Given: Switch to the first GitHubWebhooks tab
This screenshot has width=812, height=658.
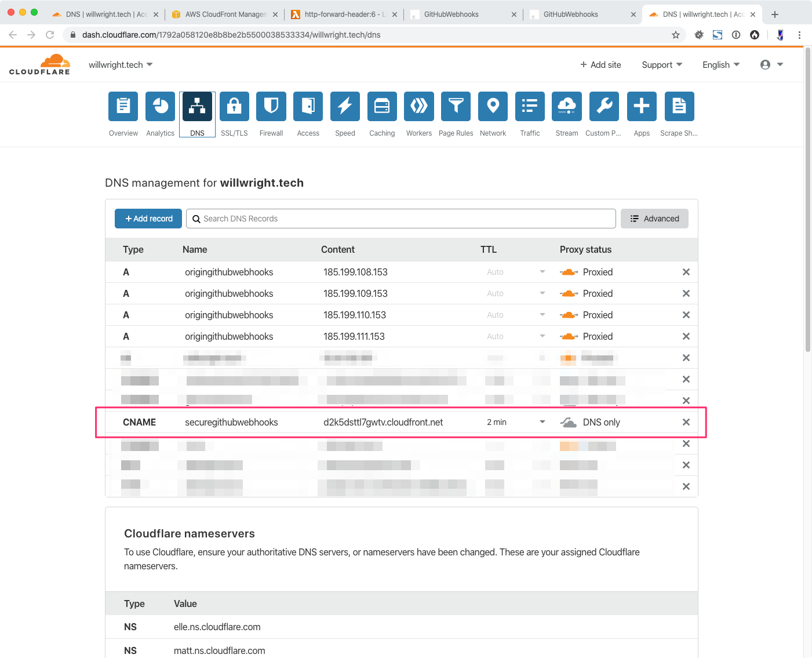Looking at the screenshot, I should pyautogui.click(x=464, y=14).
